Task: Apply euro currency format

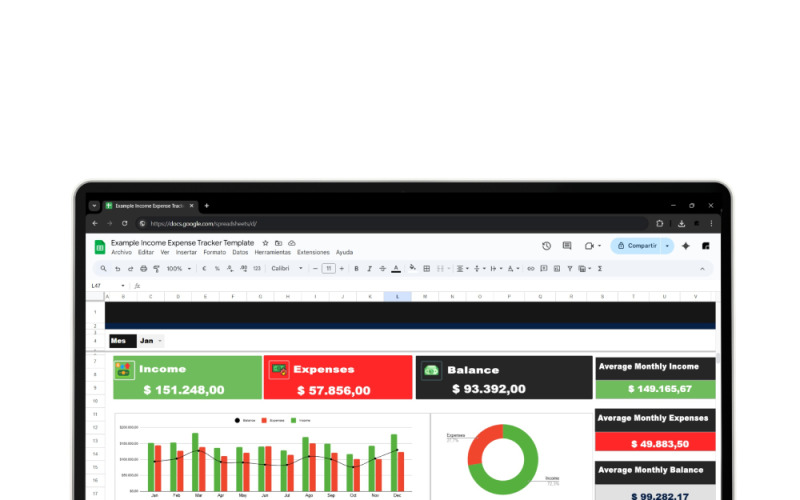Action: (x=204, y=268)
